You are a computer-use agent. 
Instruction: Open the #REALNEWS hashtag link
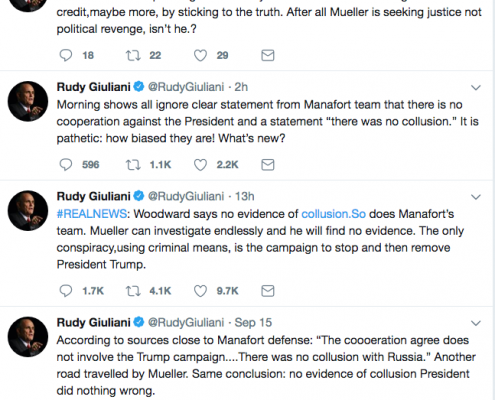tap(92, 214)
